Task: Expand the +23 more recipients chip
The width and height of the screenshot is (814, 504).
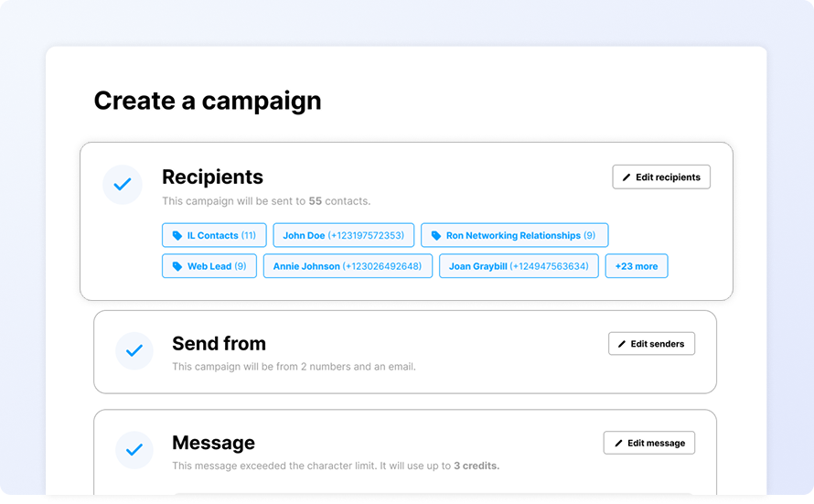Action: tap(637, 266)
